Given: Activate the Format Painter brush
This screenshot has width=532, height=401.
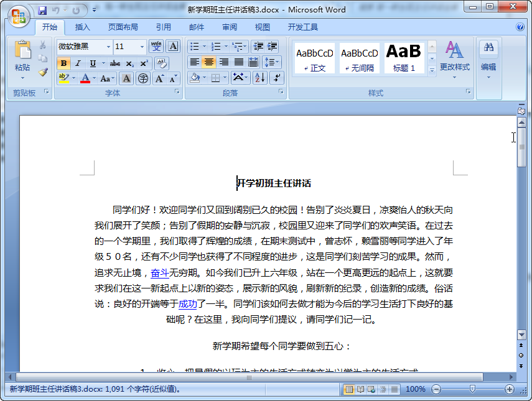Looking at the screenshot, I should [43, 72].
